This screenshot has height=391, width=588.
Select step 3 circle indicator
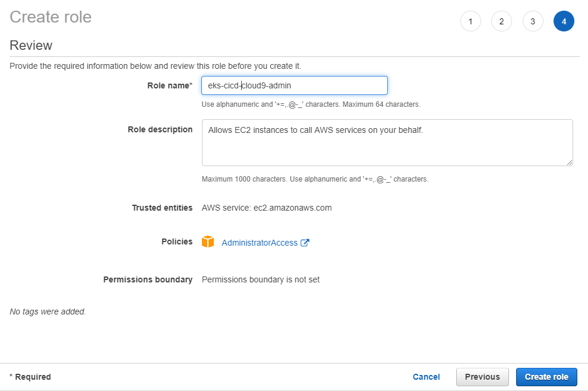tap(533, 21)
